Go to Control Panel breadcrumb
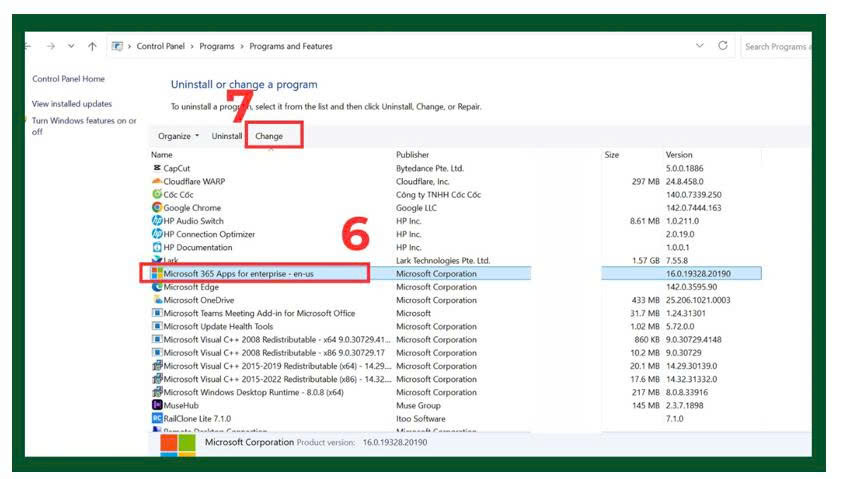The height and width of the screenshot is (479, 845). click(161, 46)
